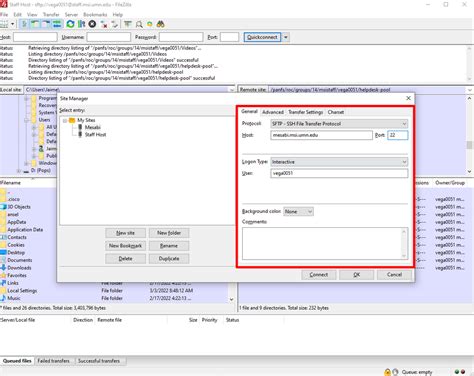
Task: Click the Duplicate button
Action: pos(169,258)
